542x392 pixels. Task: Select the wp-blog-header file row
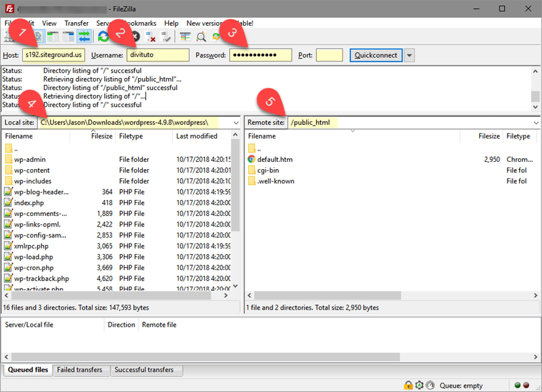(x=117, y=191)
